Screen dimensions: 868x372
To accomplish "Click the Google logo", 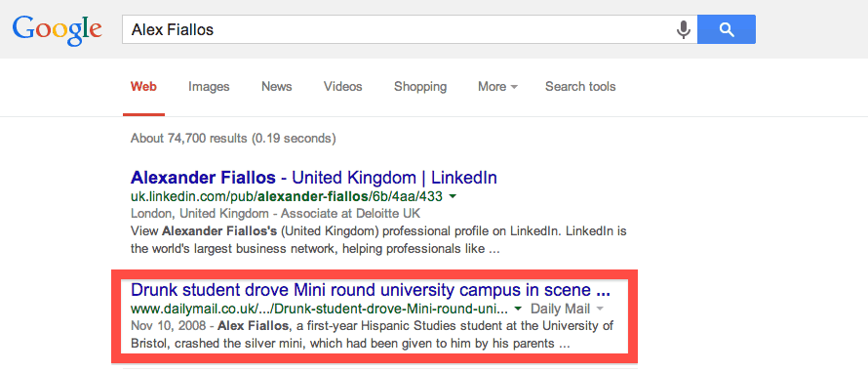I will pos(57,31).
